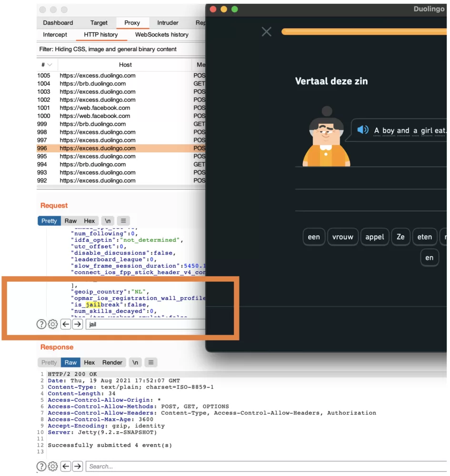Open the WebSockets history sub-tab
This screenshot has width=450, height=476.
(x=162, y=35)
